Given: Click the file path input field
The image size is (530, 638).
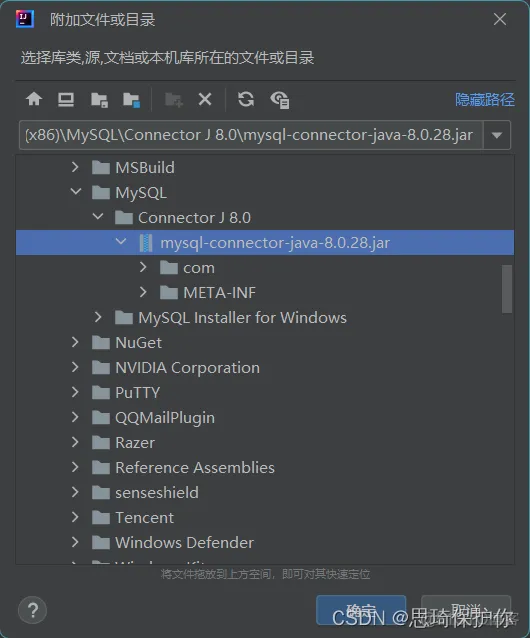Looking at the screenshot, I should pos(251,135).
